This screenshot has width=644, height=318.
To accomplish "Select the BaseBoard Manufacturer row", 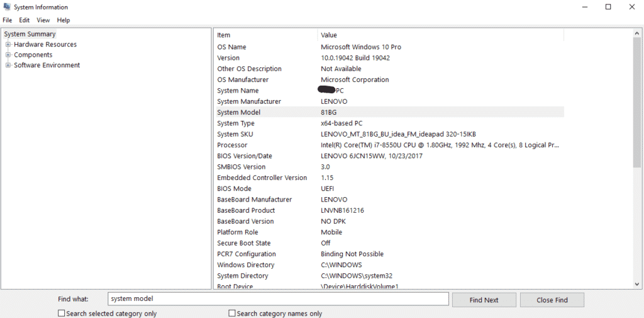I will [x=389, y=200].
